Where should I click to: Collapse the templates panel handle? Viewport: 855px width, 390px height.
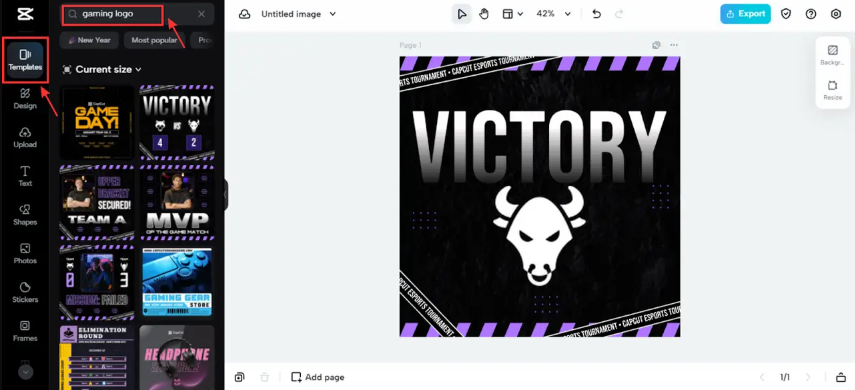pyautogui.click(x=225, y=195)
